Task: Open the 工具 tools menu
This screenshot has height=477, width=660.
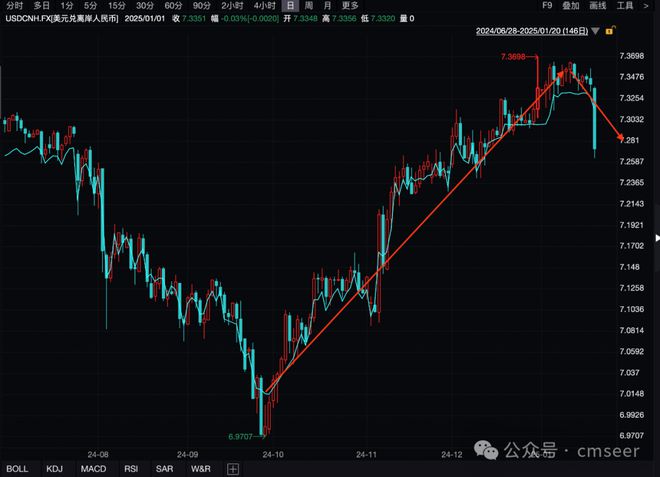Action: (625, 5)
